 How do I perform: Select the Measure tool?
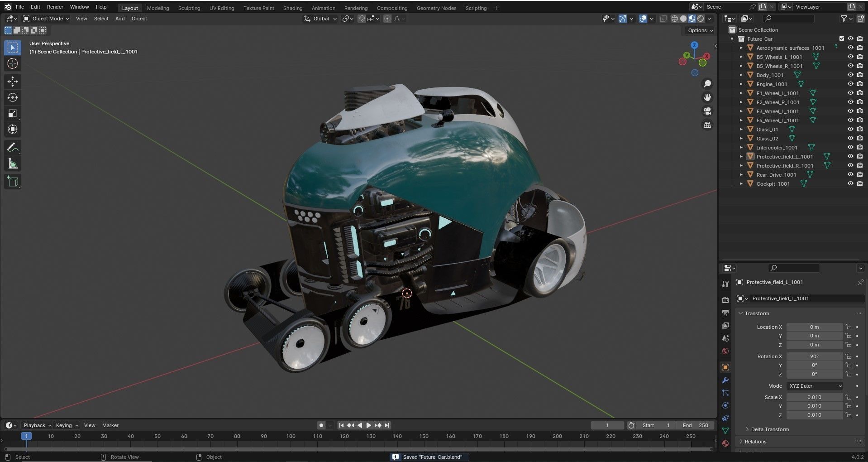pos(13,164)
